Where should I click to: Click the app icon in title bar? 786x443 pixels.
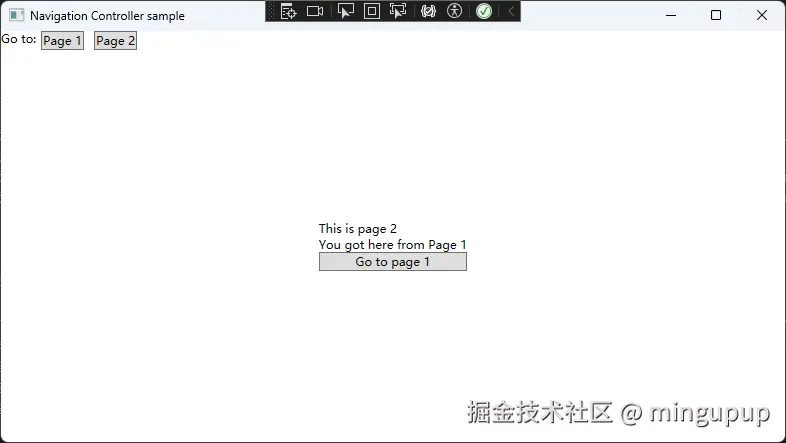[17, 16]
